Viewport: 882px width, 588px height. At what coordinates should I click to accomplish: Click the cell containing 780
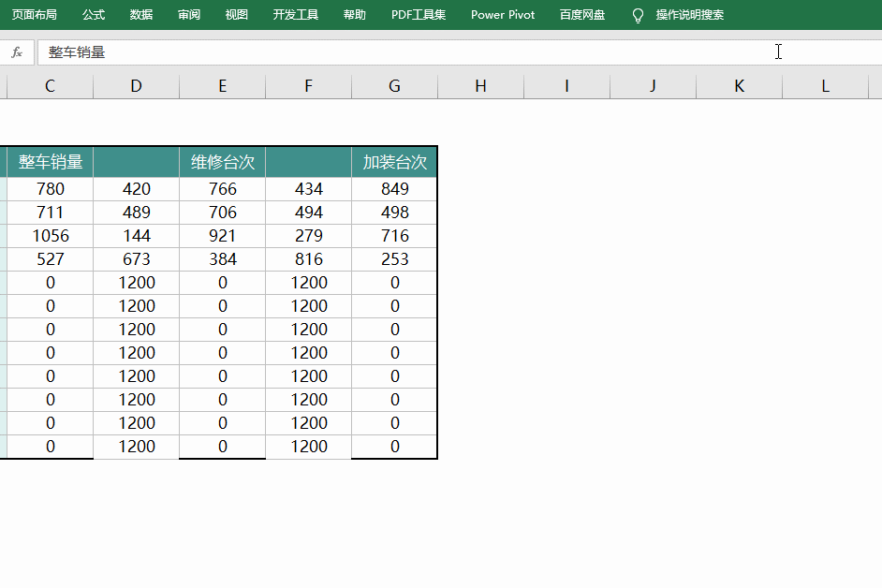[x=50, y=189]
